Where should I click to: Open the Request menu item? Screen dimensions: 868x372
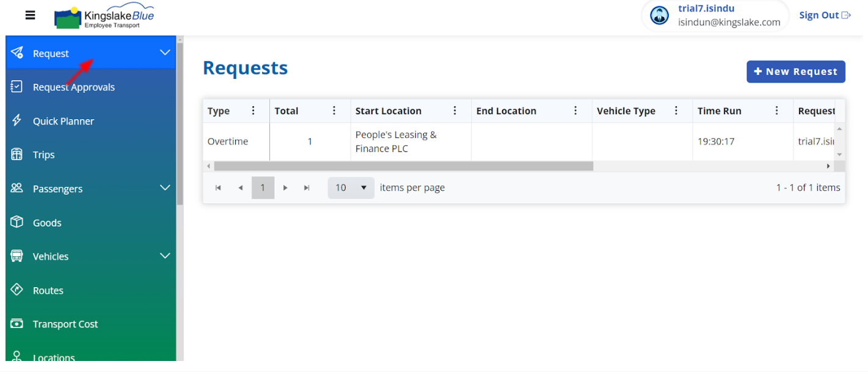[x=90, y=53]
